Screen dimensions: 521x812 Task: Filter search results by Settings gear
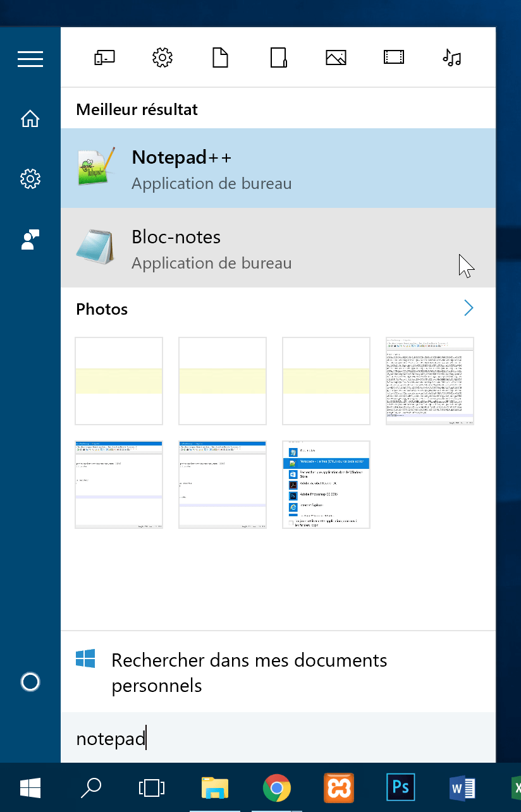(x=162, y=58)
